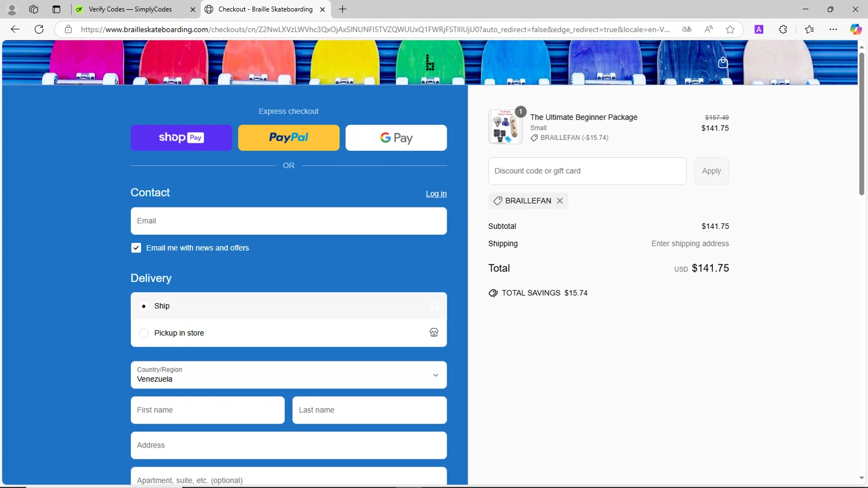Image resolution: width=868 pixels, height=488 pixels.
Task: Open the read aloud icon
Action: click(708, 29)
